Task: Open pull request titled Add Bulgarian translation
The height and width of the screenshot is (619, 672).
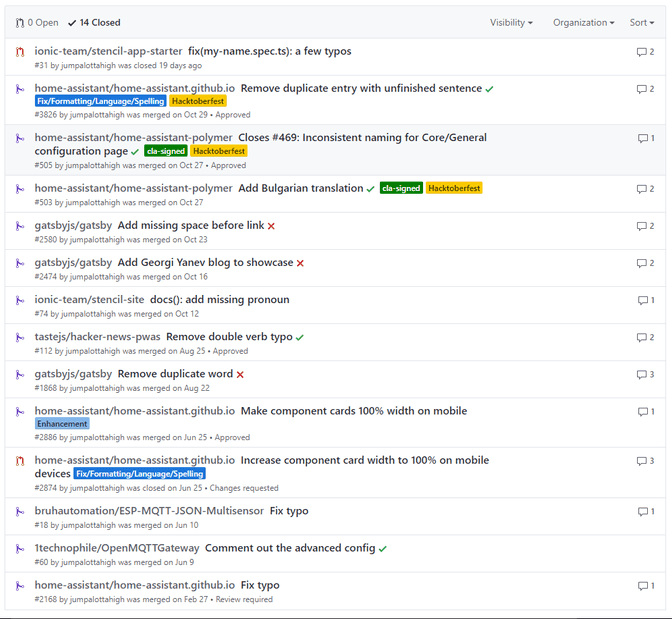Action: click(300, 188)
